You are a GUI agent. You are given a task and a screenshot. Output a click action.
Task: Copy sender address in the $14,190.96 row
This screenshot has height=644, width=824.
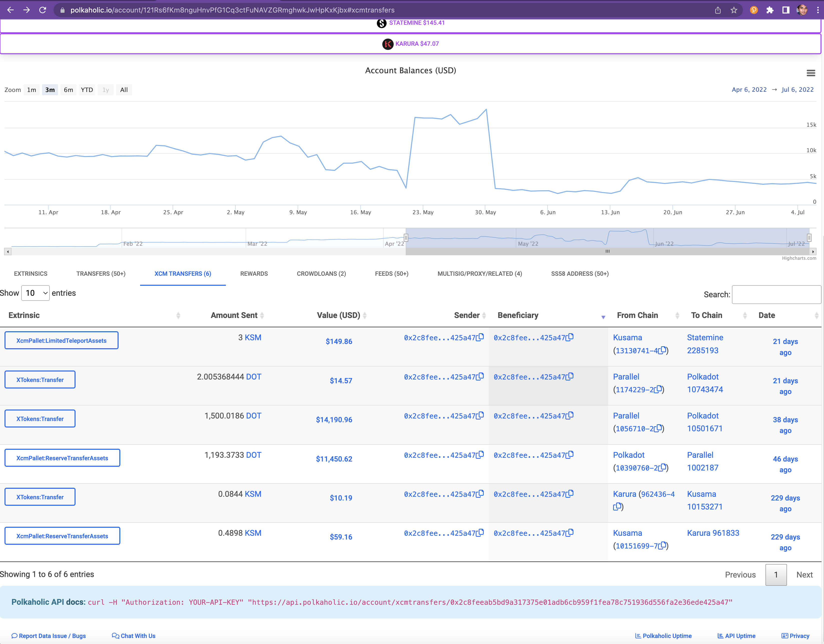pyautogui.click(x=480, y=415)
